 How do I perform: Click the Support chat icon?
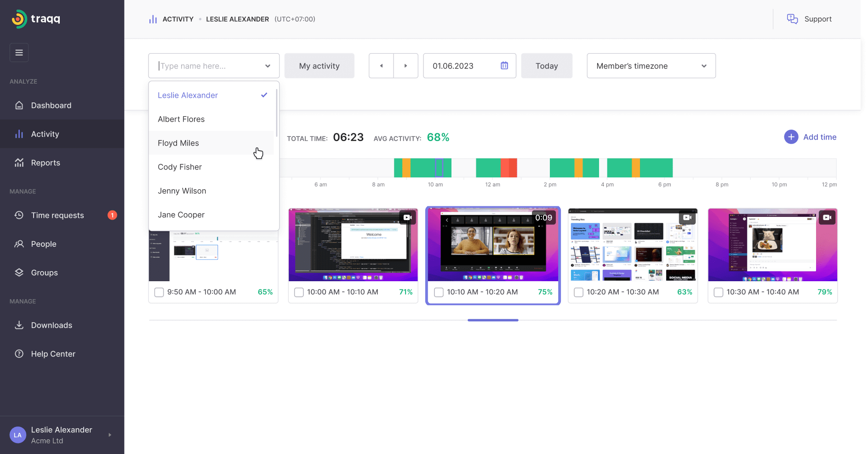tap(792, 19)
